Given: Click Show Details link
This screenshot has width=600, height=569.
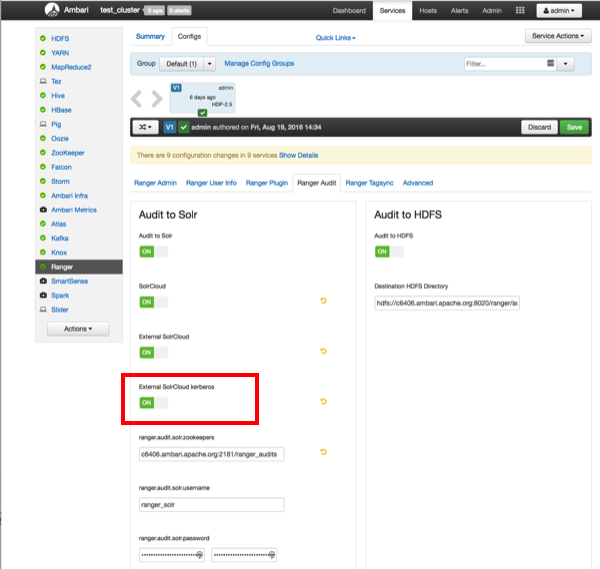Looking at the screenshot, I should (x=298, y=155).
